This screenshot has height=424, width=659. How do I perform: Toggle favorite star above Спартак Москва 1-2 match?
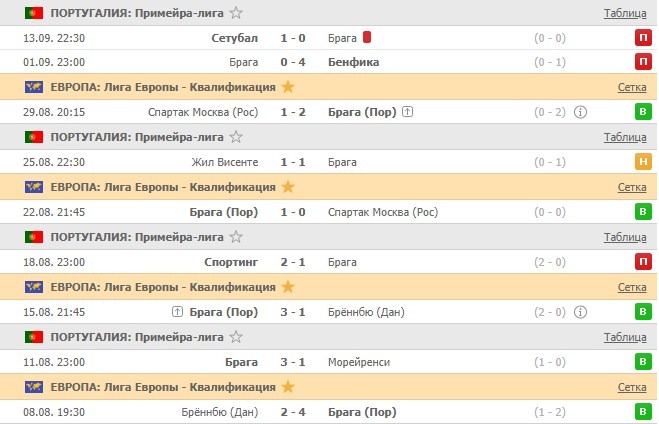(x=288, y=87)
